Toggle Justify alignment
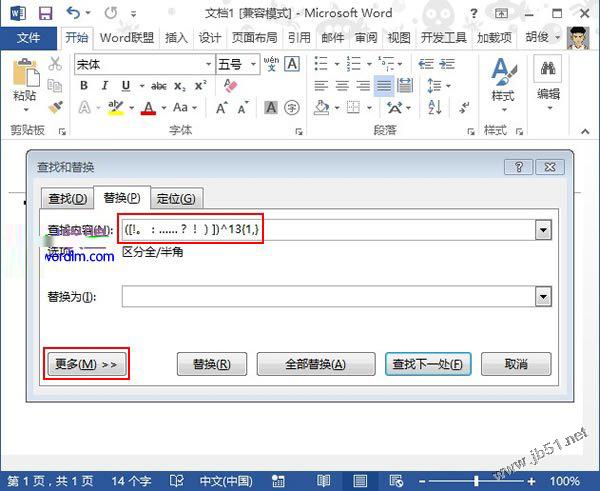The width and height of the screenshot is (600, 491). [384, 86]
